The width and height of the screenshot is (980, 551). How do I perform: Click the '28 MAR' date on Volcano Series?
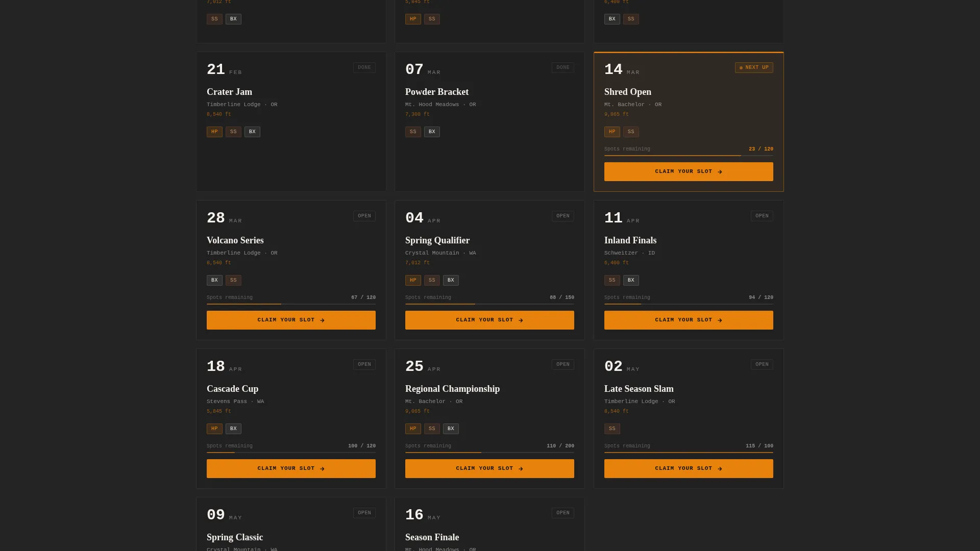click(225, 218)
